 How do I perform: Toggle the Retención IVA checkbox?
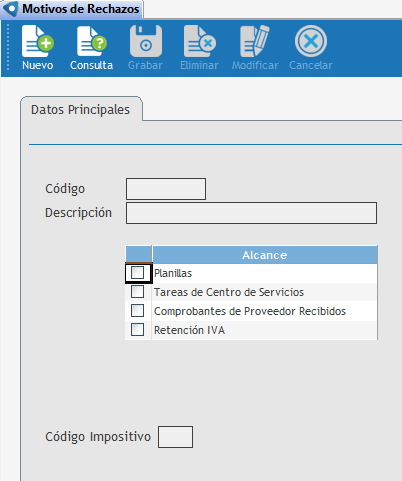coord(137,330)
